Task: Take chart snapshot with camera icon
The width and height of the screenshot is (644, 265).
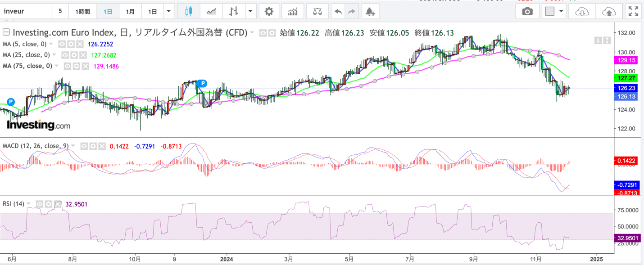Action: point(527,11)
